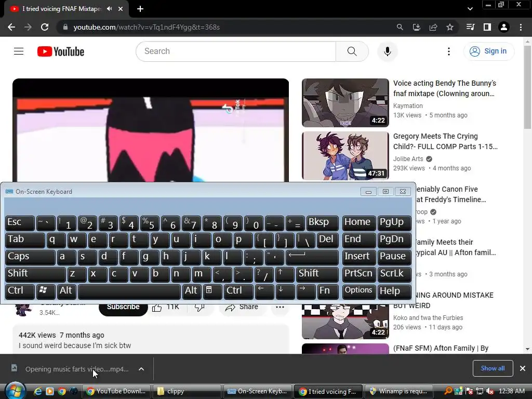532x399 pixels.
Task: Open the Windows Start orb
Action: [15, 391]
